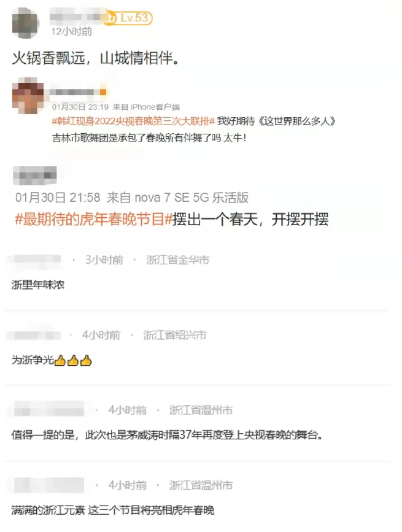Click the blurred username of the 金华市 commenter

35,260
